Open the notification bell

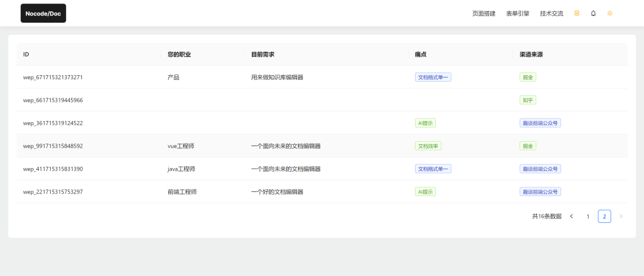point(593,13)
